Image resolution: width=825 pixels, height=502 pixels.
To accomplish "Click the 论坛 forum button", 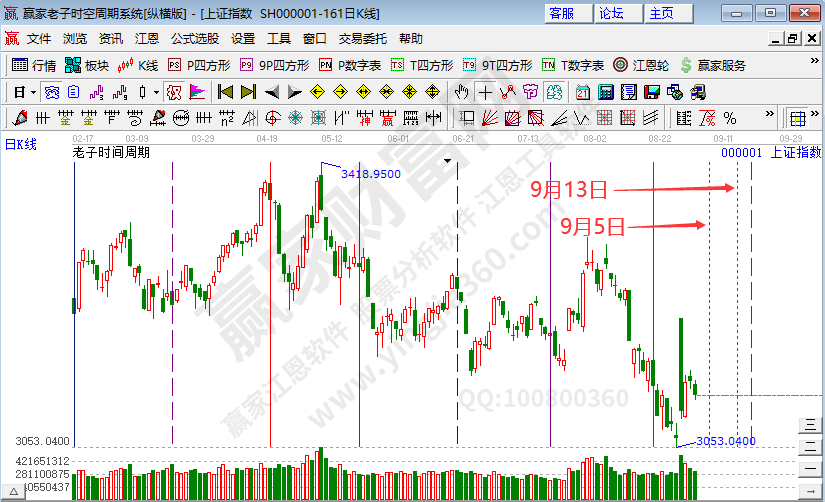I will (612, 13).
